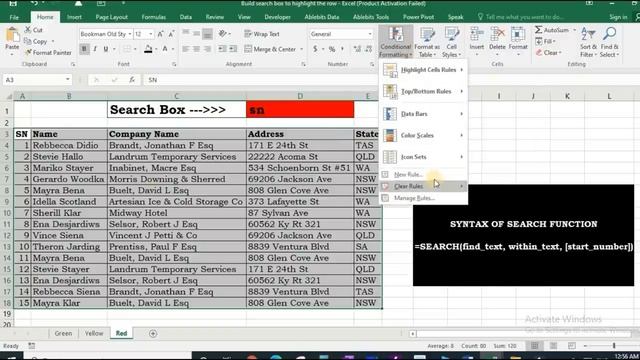This screenshot has height=360, width=640.
Task: Open Sort & Filter
Action: pos(588,42)
